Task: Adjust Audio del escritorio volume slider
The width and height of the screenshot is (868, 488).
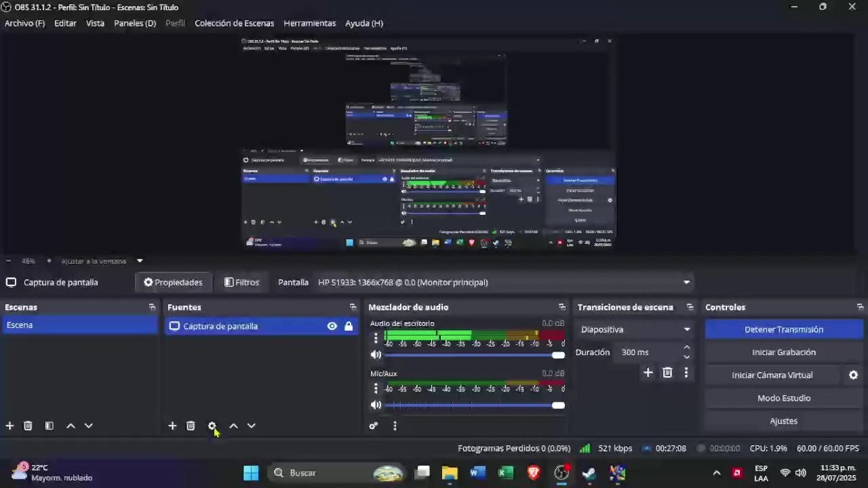Action: pyautogui.click(x=475, y=354)
